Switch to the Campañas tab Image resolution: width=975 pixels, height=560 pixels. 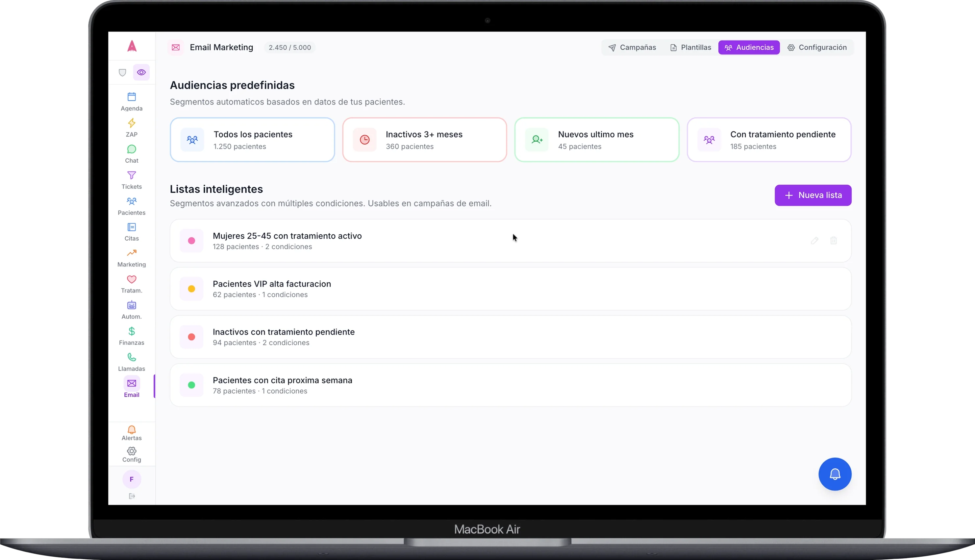(x=632, y=47)
